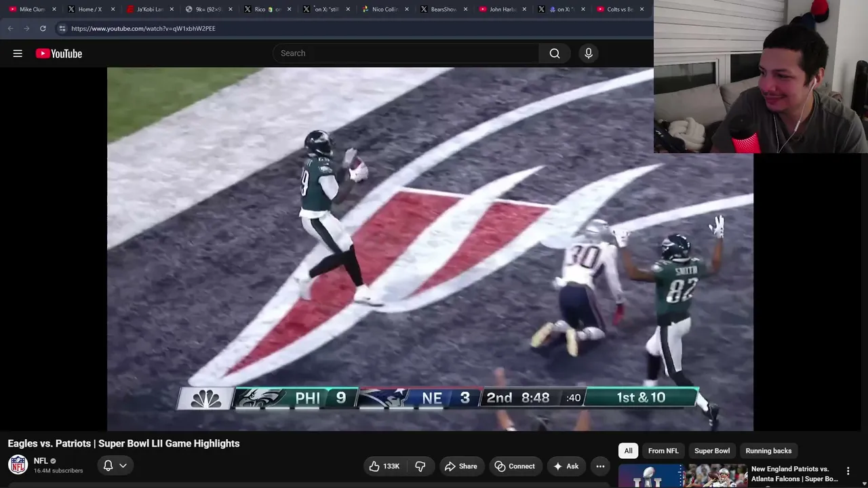This screenshot has height=488, width=868.
Task: Open the NFL channel avatar
Action: (18, 465)
